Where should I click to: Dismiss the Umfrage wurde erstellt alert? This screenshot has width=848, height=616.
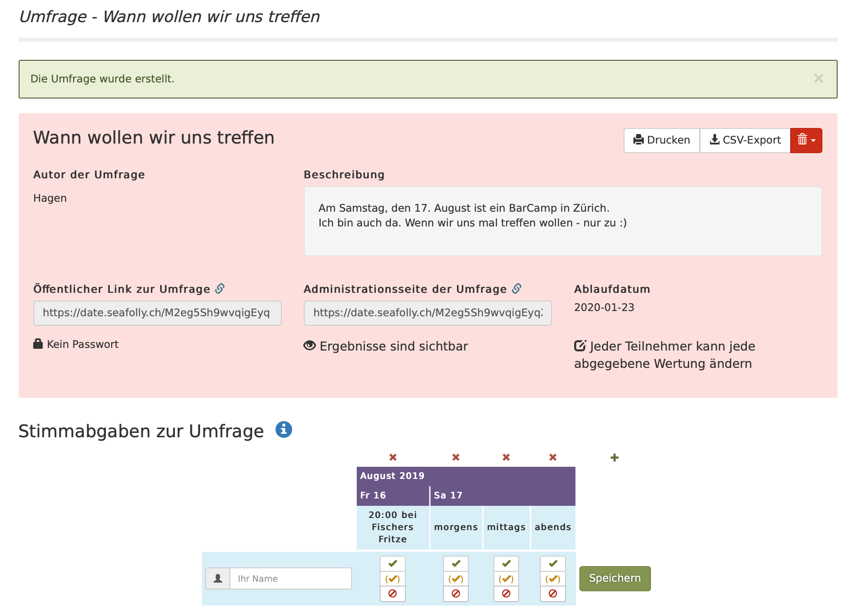pos(819,78)
